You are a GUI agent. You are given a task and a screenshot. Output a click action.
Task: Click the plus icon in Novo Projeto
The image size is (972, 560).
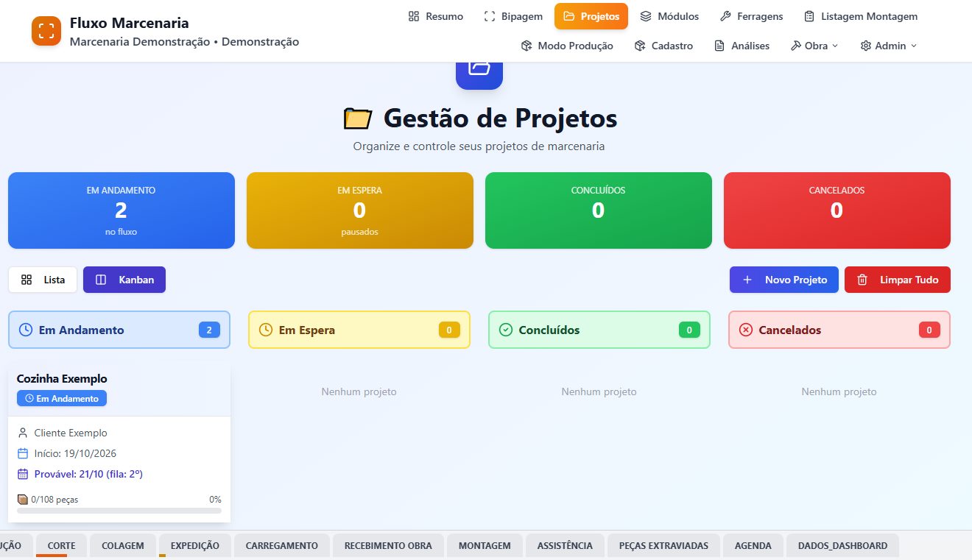tap(747, 280)
